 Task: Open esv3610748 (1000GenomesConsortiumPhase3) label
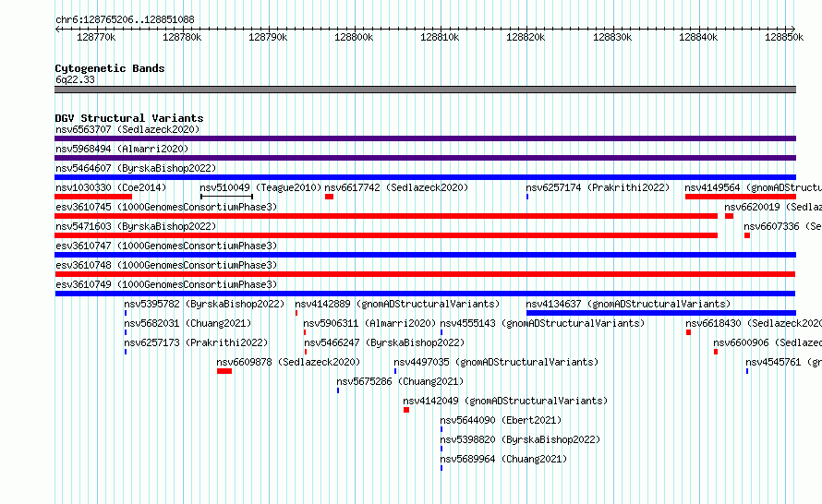pyautogui.click(x=166, y=265)
